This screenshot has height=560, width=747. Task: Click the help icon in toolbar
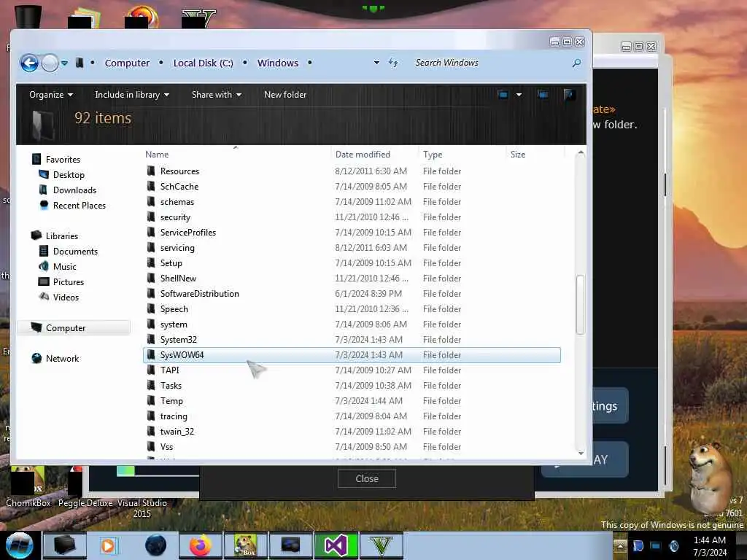(568, 95)
